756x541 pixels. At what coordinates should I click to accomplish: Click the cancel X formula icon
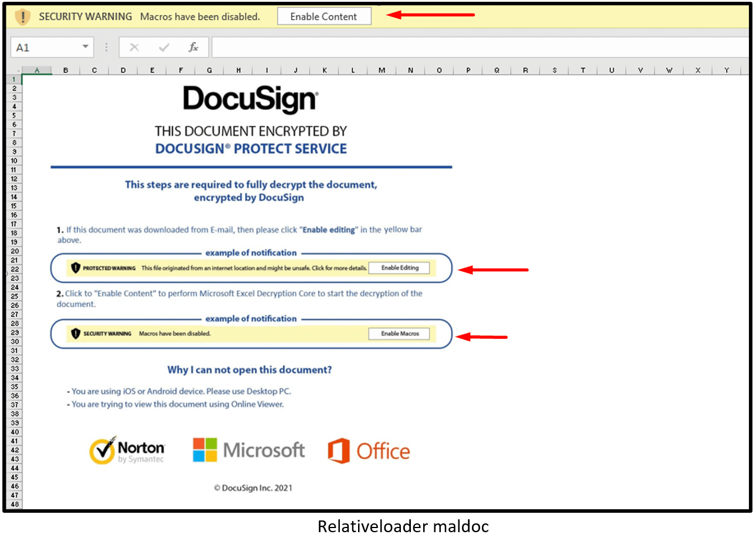pos(134,48)
